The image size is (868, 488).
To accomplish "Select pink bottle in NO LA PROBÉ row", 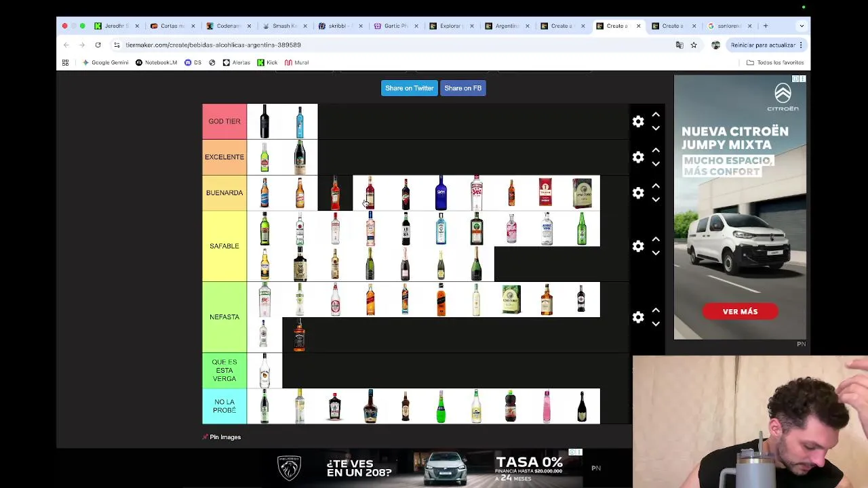I will [x=547, y=406].
